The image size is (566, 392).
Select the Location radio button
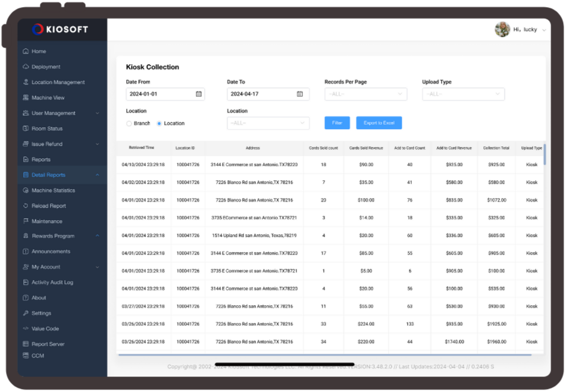[x=160, y=124]
